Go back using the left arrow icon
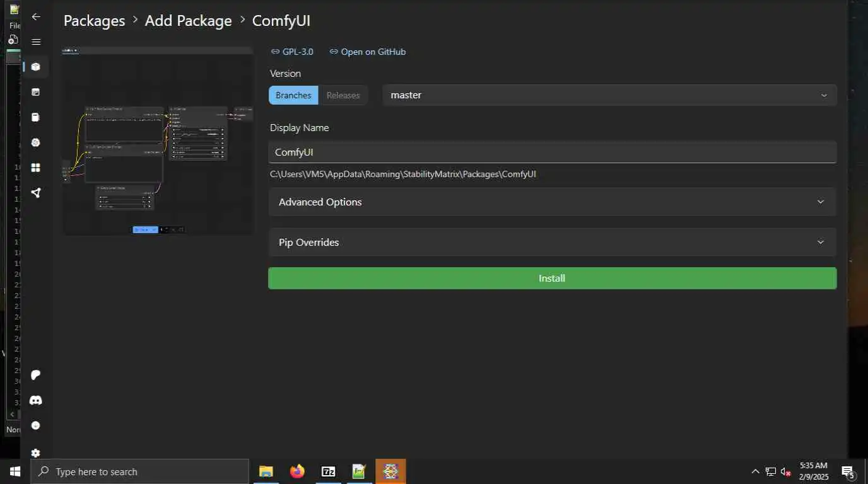Screen dimensions: 868x484 (36, 17)
